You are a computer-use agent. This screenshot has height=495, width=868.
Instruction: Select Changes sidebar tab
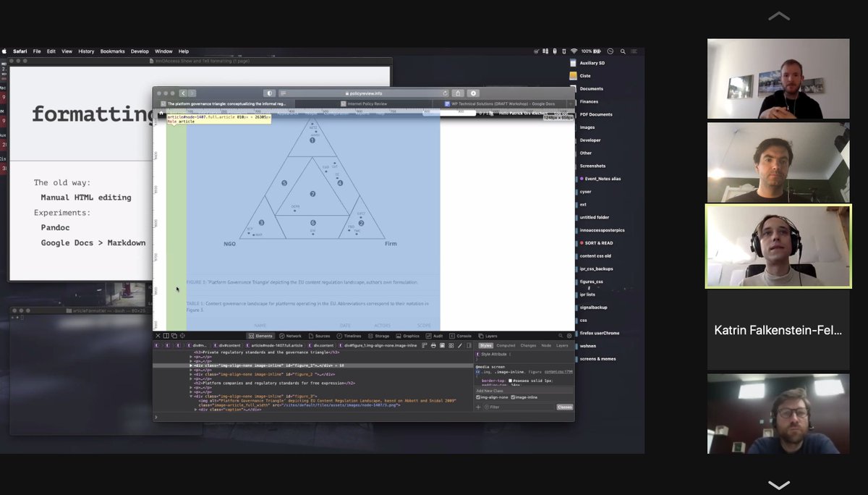coord(528,345)
